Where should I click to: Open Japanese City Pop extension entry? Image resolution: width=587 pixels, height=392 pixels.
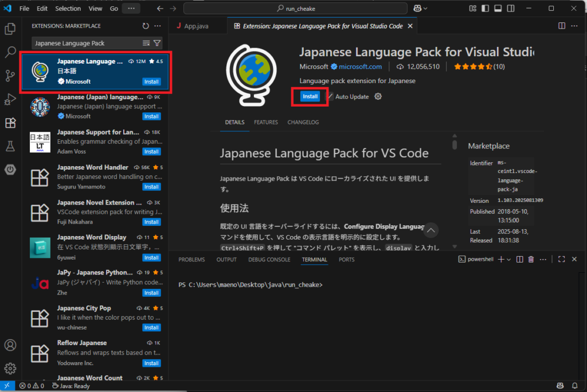pyautogui.click(x=96, y=317)
